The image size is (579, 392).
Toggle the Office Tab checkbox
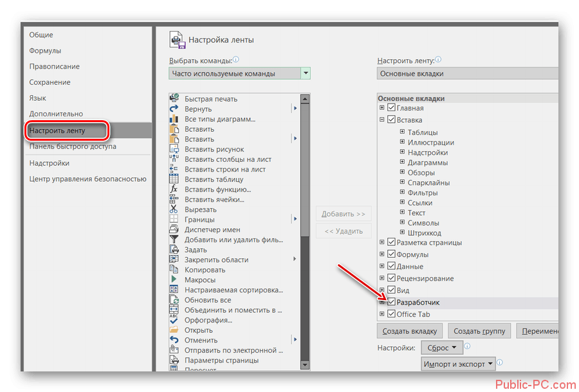(391, 314)
